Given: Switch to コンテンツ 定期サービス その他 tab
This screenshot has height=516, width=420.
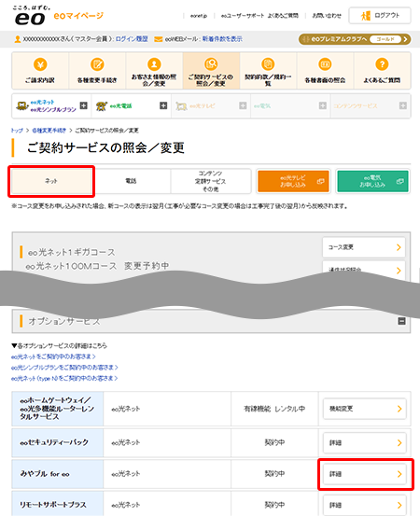Looking at the screenshot, I should click(x=211, y=181).
